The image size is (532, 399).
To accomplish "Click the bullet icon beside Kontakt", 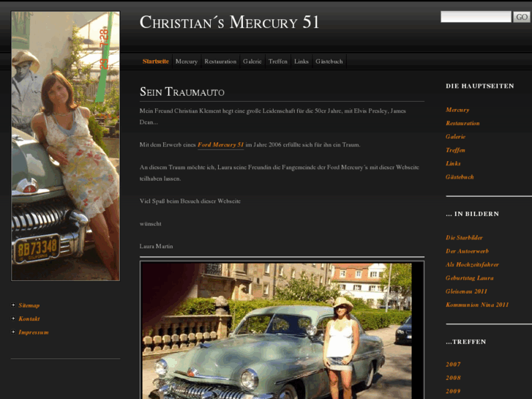I will click(13, 318).
